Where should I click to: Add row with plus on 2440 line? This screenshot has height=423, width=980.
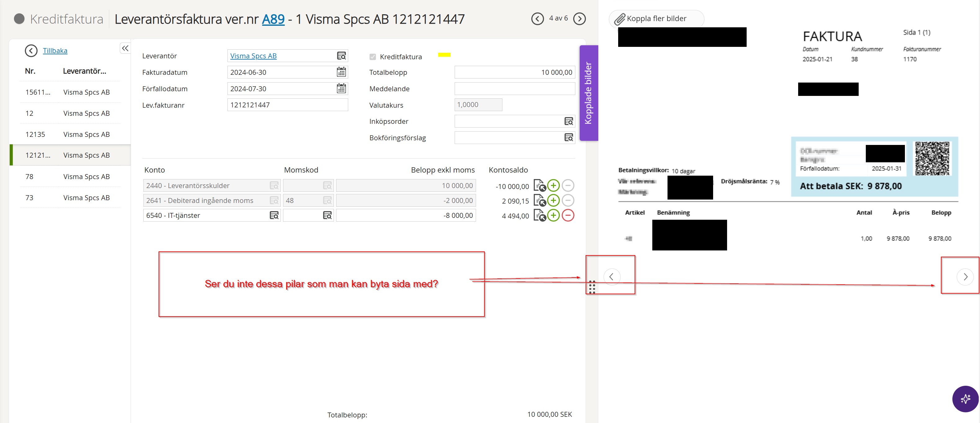pyautogui.click(x=553, y=186)
